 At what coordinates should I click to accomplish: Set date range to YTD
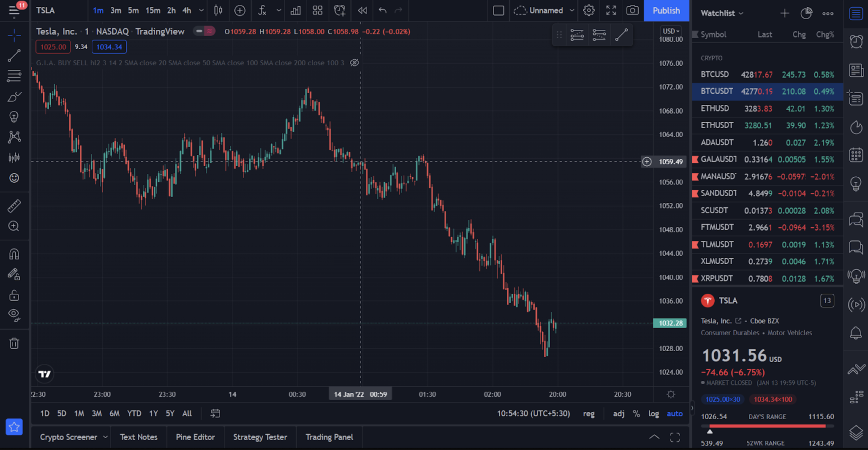point(134,414)
